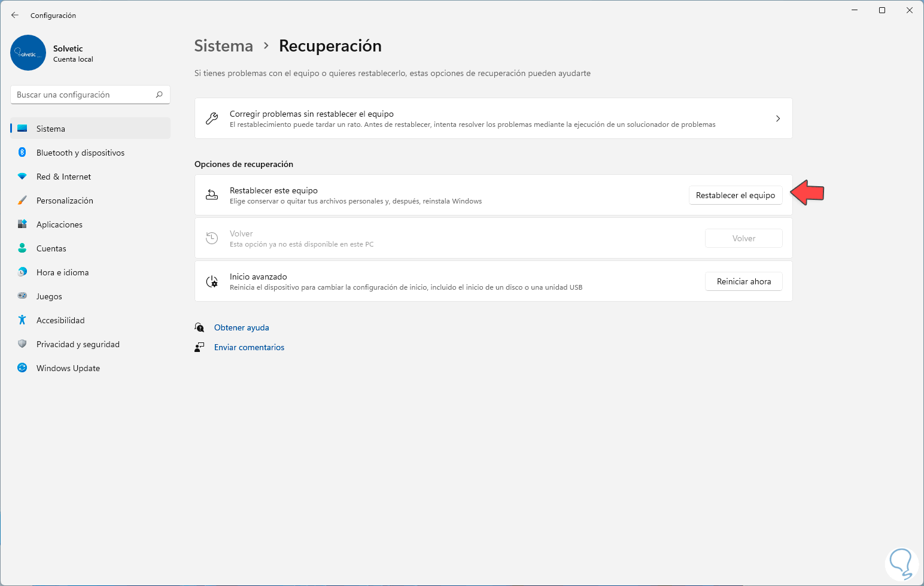Select Sistema in the sidebar
This screenshot has width=924, height=586.
pos(51,129)
